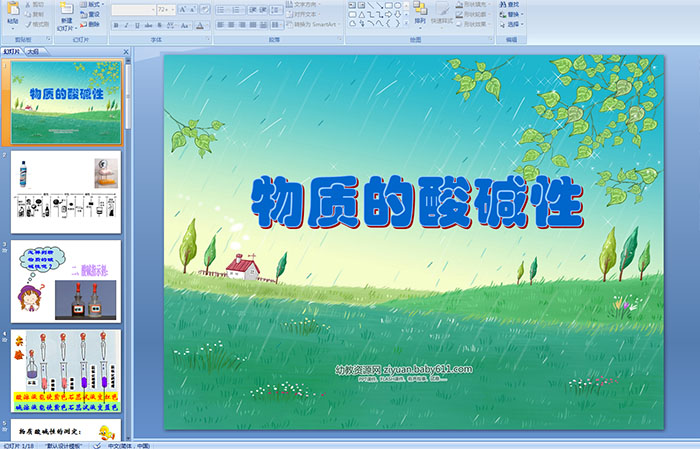Select slide 4 thumbnail showing test tubes

(x=66, y=371)
